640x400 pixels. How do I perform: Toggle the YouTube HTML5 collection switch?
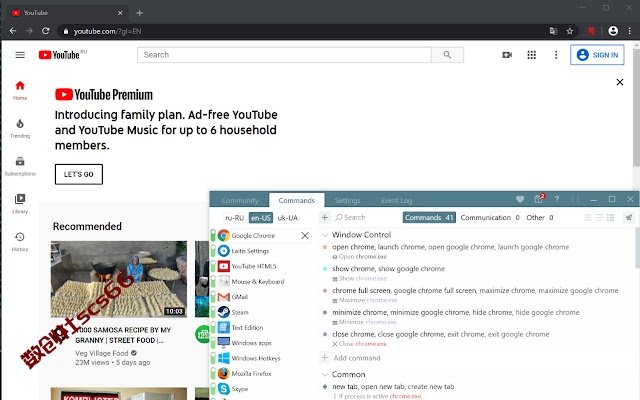[213, 266]
